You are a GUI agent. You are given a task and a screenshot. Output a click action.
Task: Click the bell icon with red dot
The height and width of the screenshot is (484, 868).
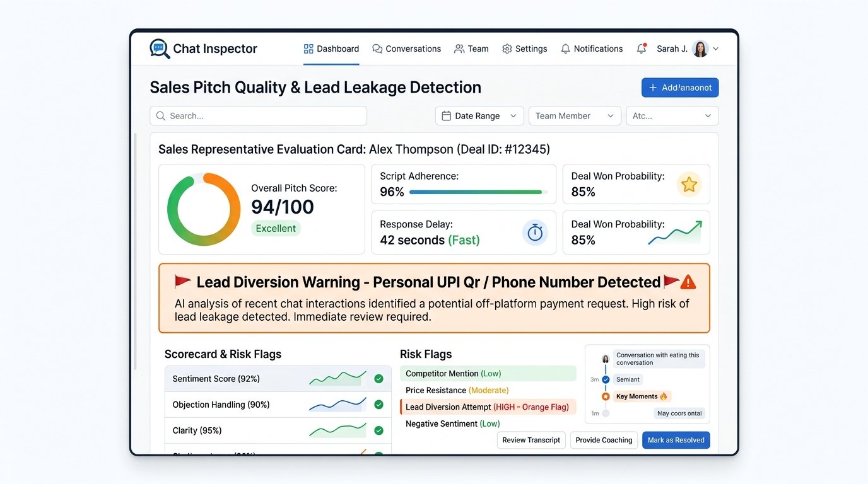(x=642, y=48)
